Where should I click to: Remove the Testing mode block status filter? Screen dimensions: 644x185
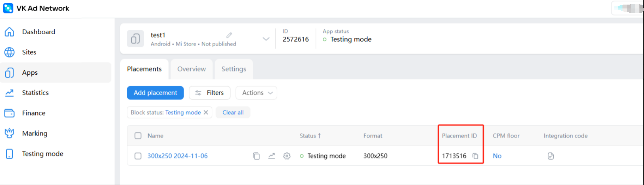(206, 112)
